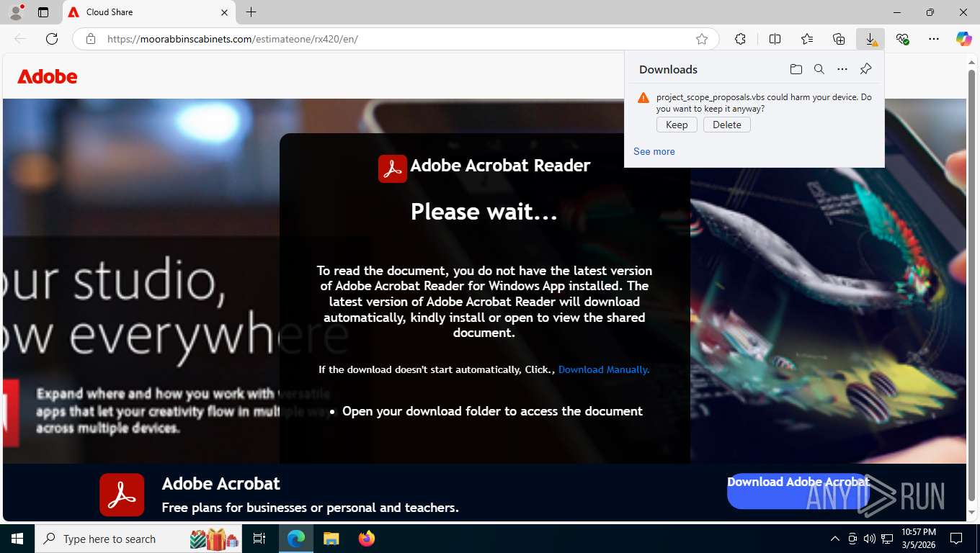Open the volume control in tray

[870, 539]
